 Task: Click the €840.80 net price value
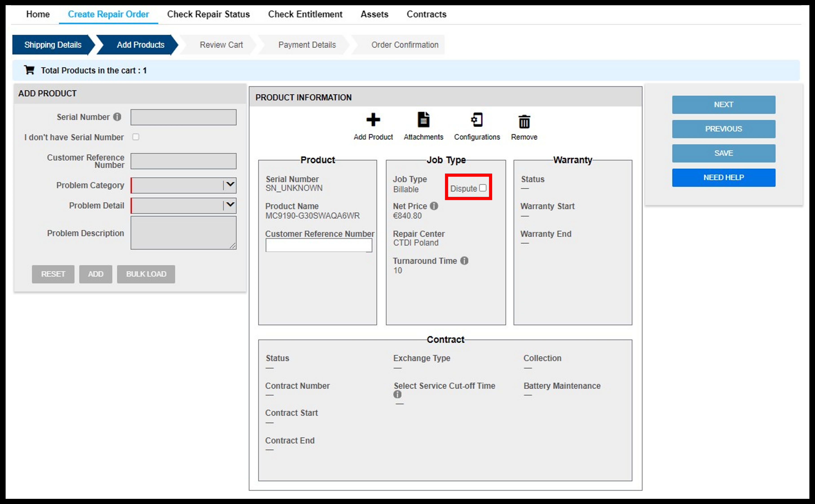[407, 216]
